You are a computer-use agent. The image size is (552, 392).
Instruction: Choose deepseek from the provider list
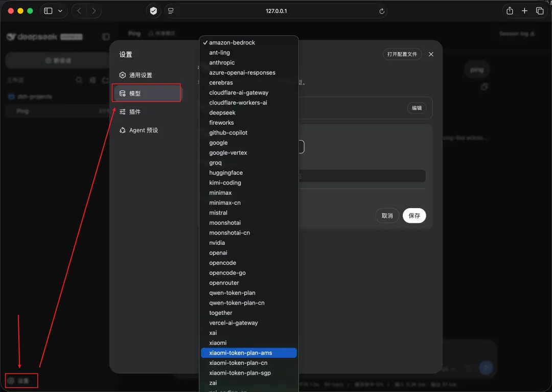click(248, 112)
